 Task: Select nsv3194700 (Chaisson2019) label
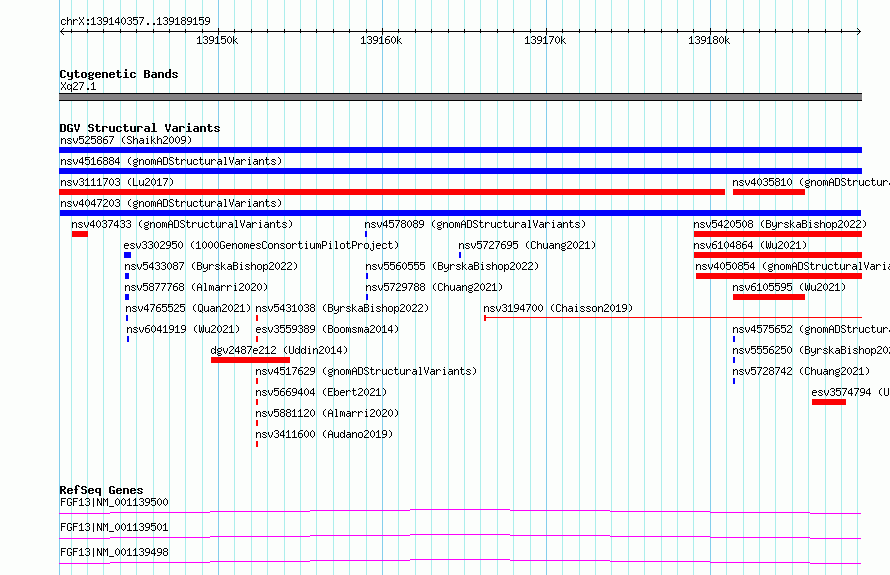[x=558, y=308]
